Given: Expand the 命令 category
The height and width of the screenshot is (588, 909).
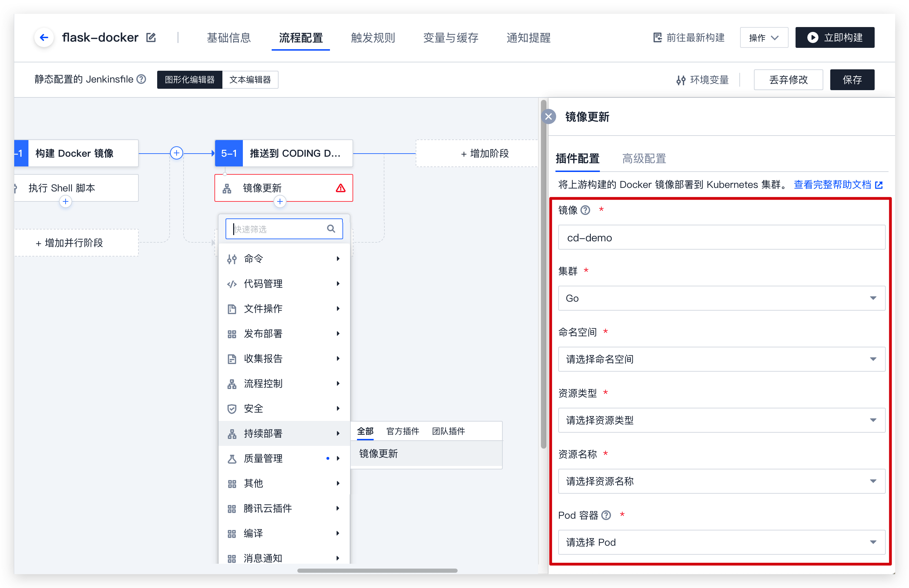Looking at the screenshot, I should coord(284,259).
